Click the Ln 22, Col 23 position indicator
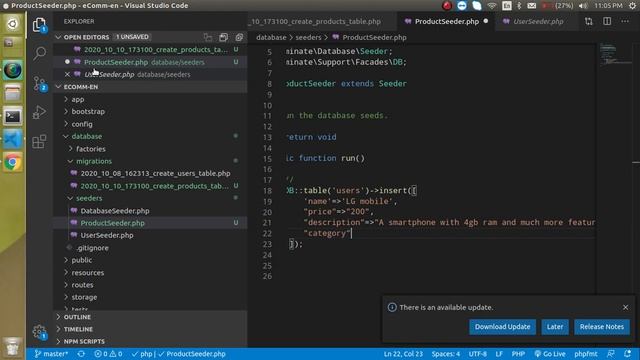This screenshot has height=360, width=640. (403, 354)
